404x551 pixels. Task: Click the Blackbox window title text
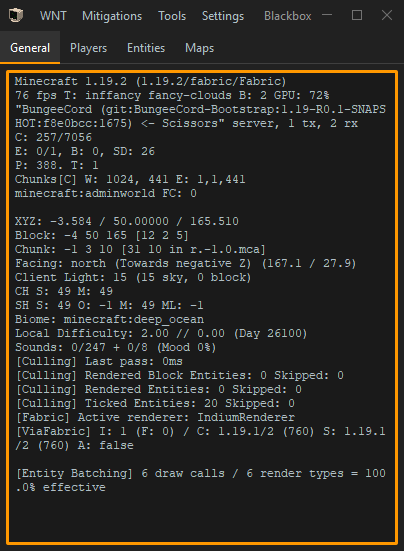287,16
